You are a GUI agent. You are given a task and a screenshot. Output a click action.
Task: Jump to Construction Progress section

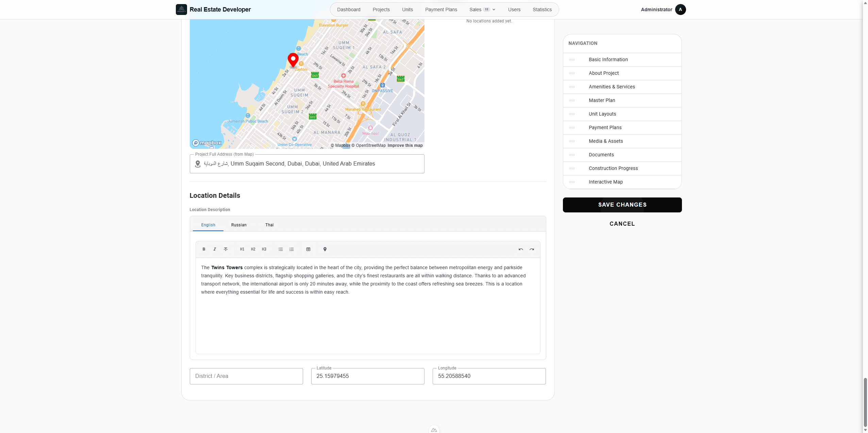[x=622, y=168]
